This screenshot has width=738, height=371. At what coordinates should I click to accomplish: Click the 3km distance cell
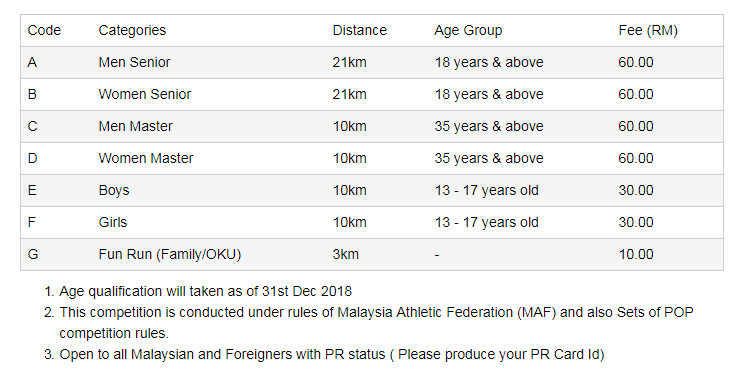(345, 255)
